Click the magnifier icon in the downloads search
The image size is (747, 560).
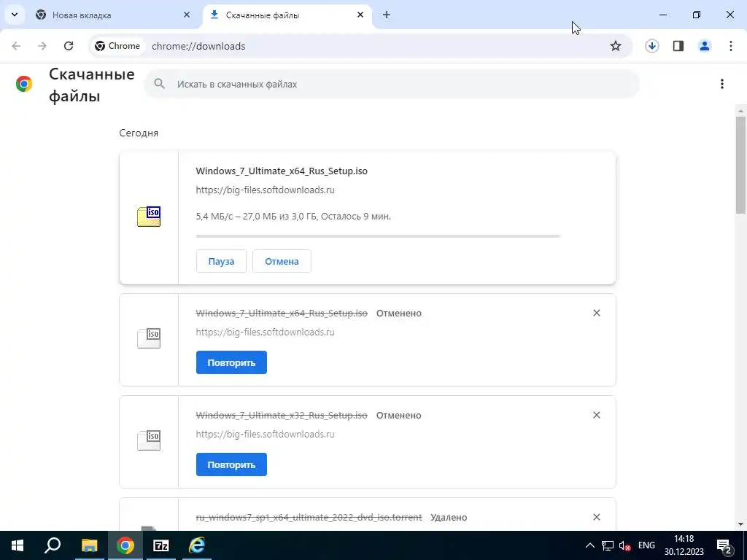(160, 84)
